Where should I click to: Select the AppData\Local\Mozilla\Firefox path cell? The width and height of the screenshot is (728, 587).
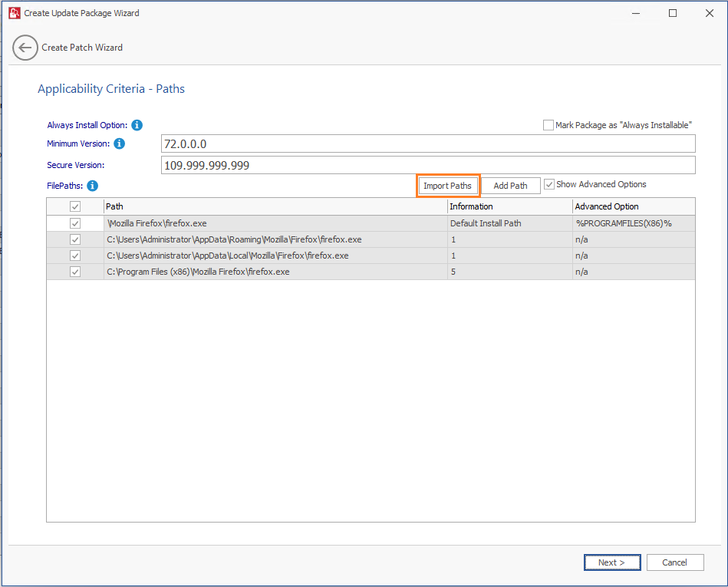pyautogui.click(x=275, y=256)
